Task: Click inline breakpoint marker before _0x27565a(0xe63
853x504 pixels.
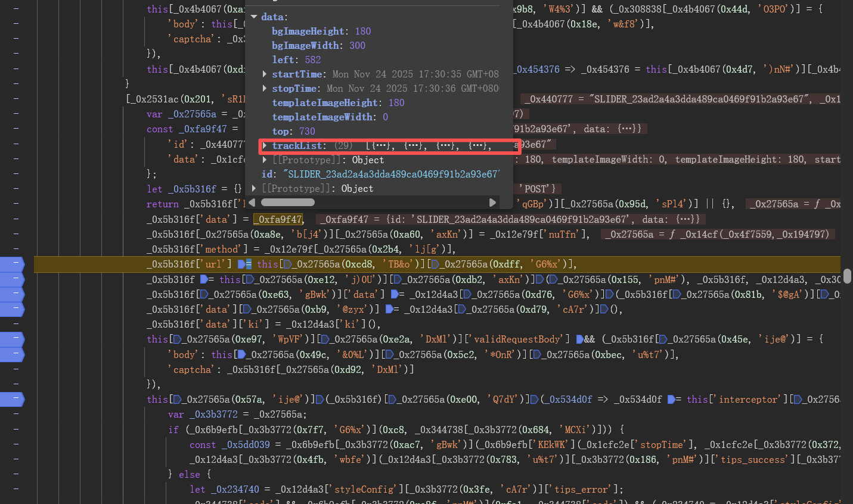Action: pos(203,294)
